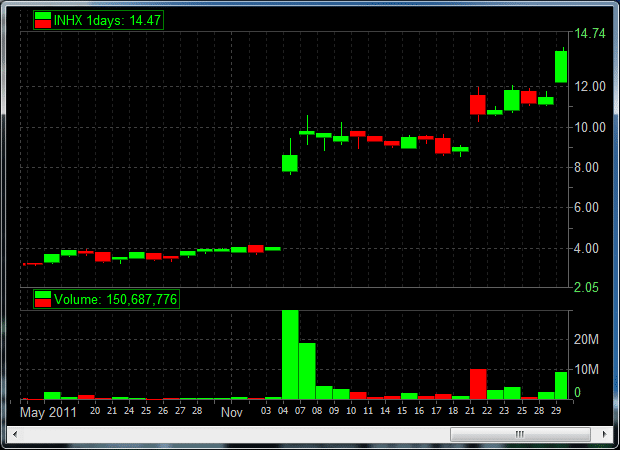Click the horizontal scrollbar left arrow
The image size is (620, 450).
[x=15, y=434]
